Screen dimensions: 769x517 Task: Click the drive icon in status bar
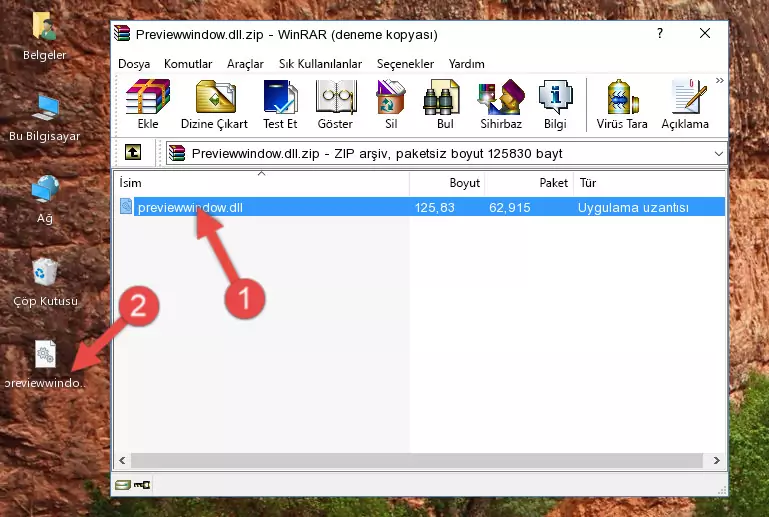pos(123,485)
